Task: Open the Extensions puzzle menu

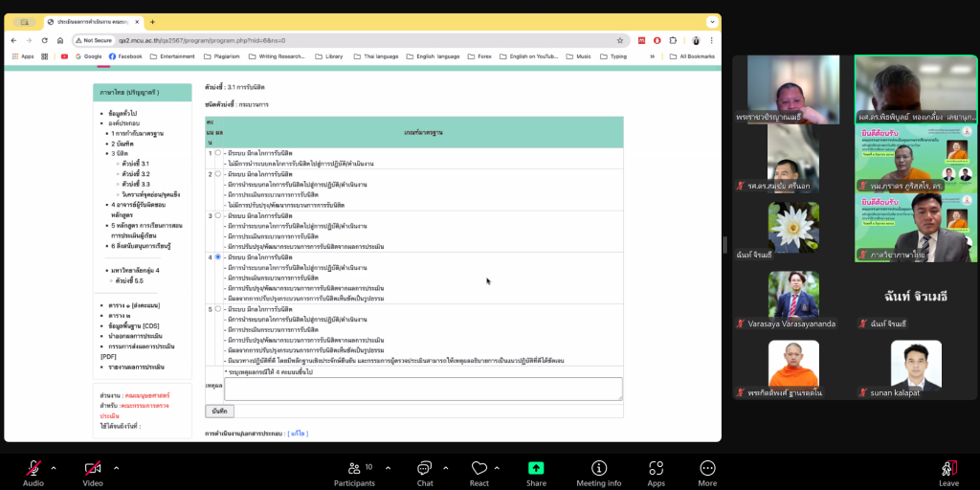Action: [673, 40]
